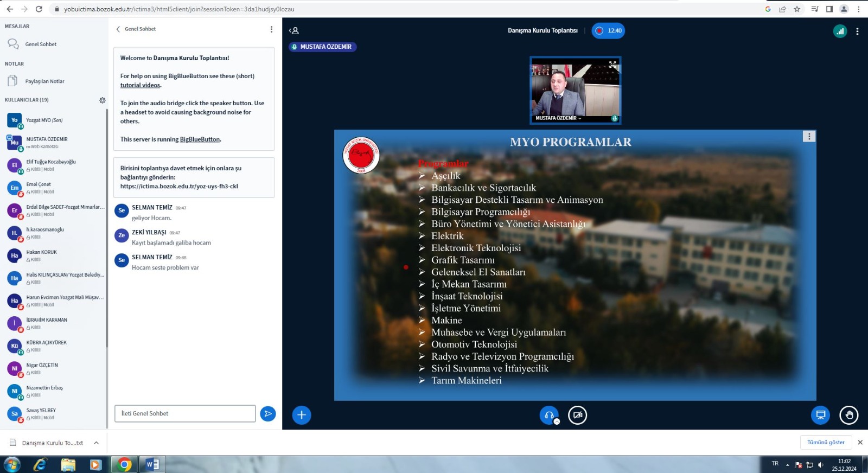Toggle listen-only audio headphone button

click(x=549, y=415)
